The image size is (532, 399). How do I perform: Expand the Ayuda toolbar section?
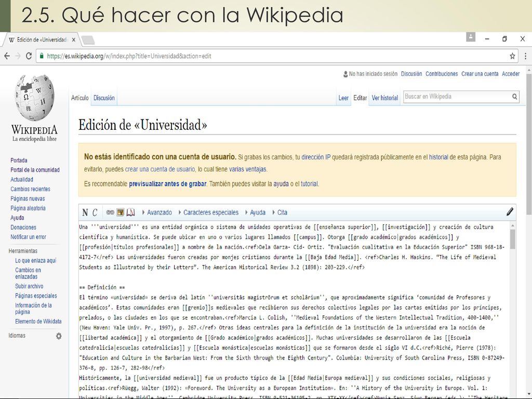pos(255,212)
